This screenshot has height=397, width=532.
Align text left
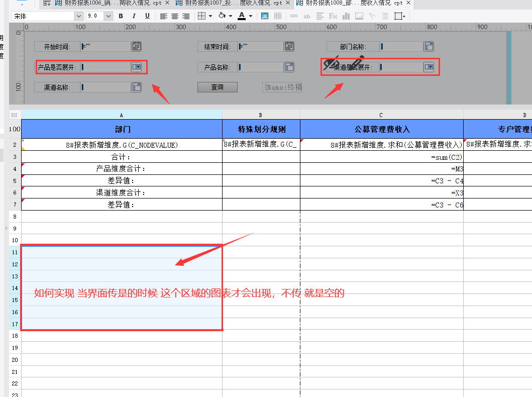click(x=164, y=16)
